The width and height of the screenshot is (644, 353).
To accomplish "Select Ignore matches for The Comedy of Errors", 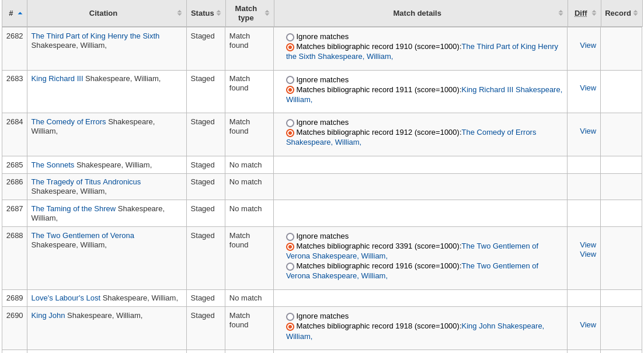I will click(x=290, y=123).
